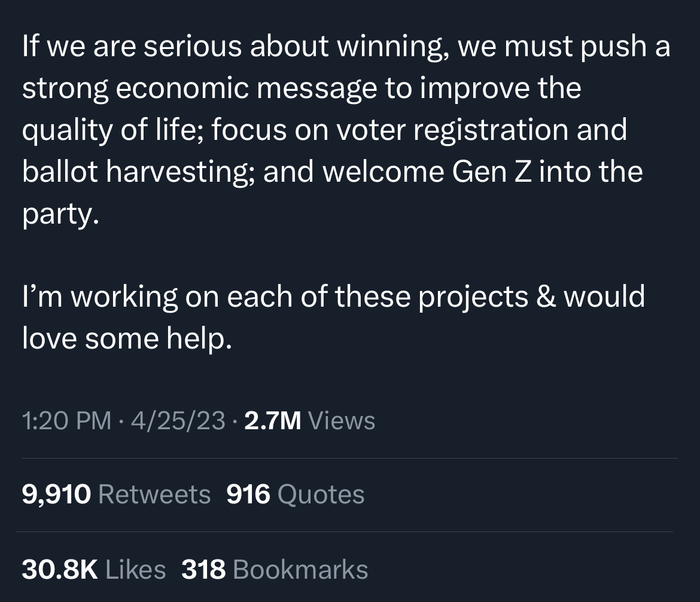700x602 pixels.
Task: Click the phrase "ballot harvesting" in tweet
Action: pyautogui.click(x=138, y=172)
